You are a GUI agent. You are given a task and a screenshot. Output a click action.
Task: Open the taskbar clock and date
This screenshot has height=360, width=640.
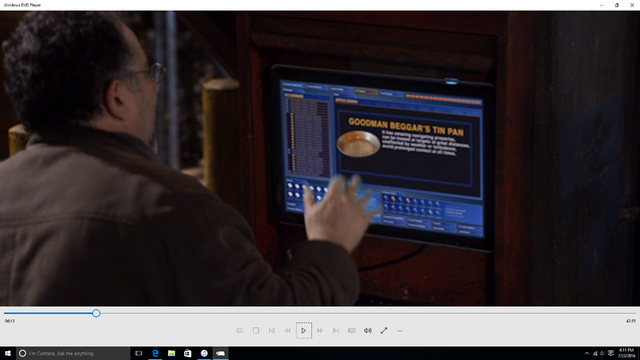[626, 353]
